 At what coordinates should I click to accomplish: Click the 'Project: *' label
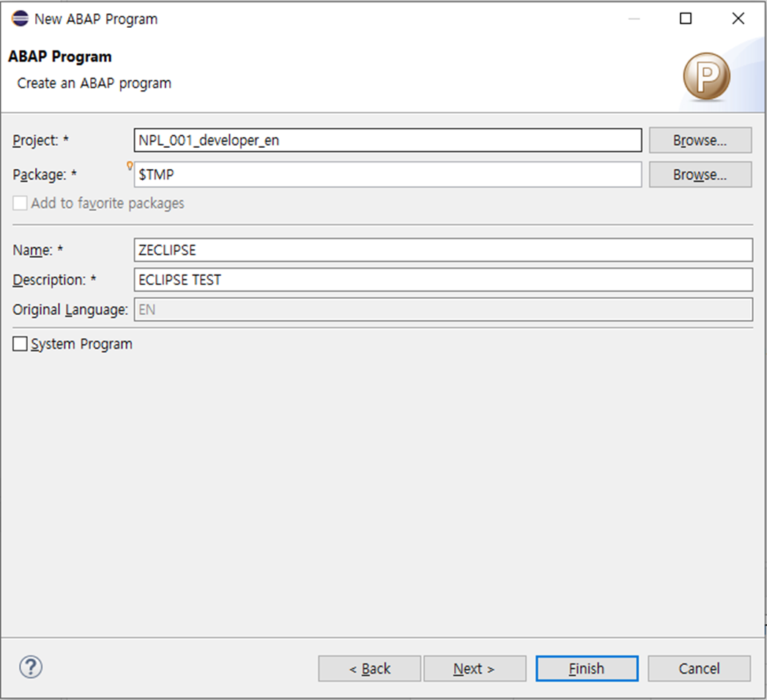(x=40, y=141)
